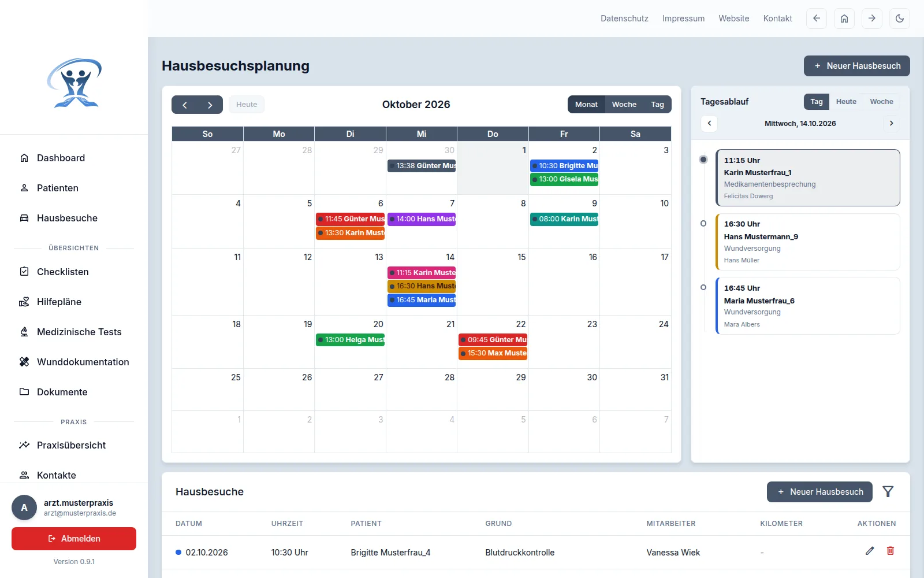Go to previous month in calendar
The height and width of the screenshot is (578, 924).
185,105
